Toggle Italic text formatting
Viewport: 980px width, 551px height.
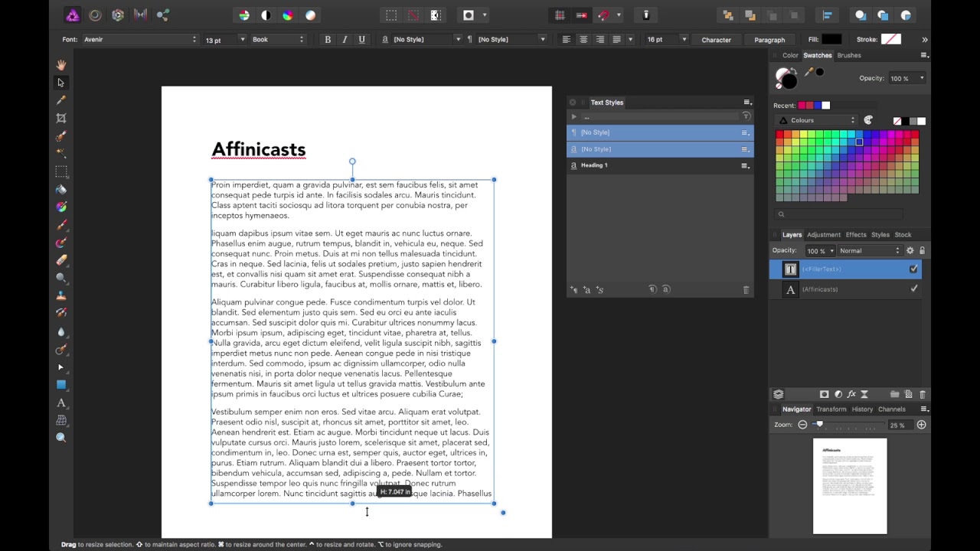click(345, 39)
